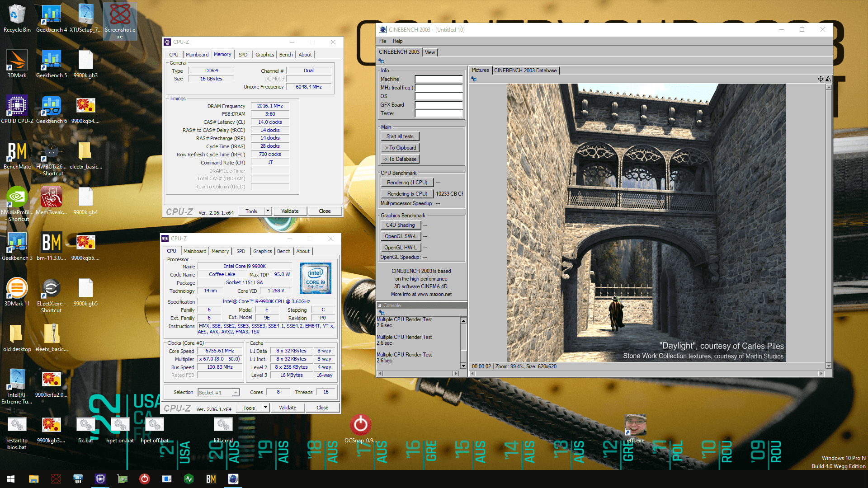Click Start all tests in CINEBENCH

point(400,136)
